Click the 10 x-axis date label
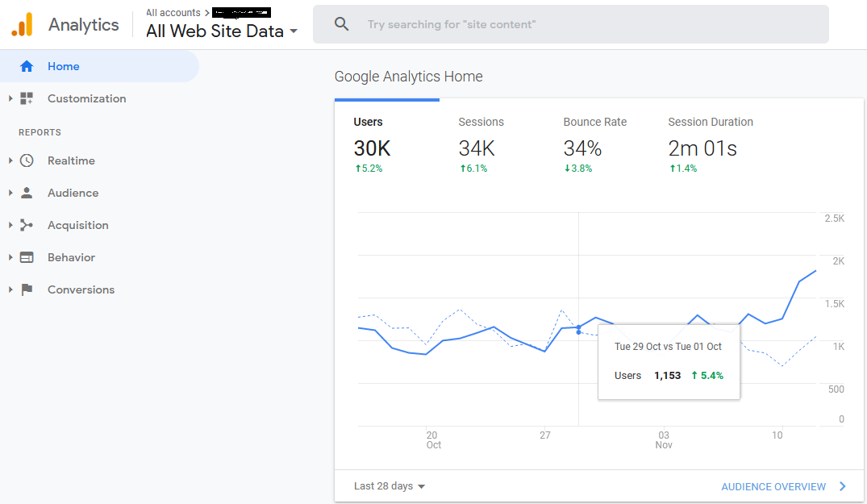 click(777, 435)
